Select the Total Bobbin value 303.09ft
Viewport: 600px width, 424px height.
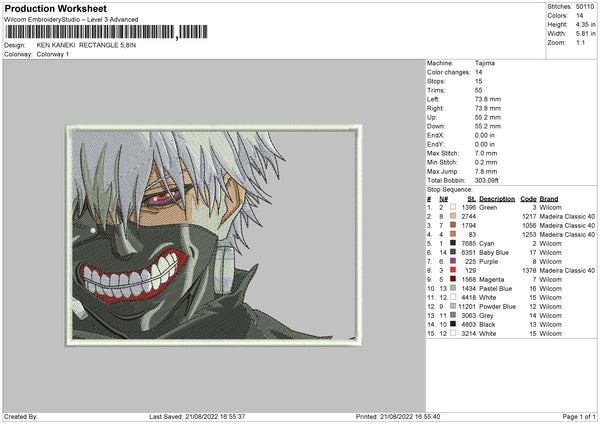click(x=487, y=180)
